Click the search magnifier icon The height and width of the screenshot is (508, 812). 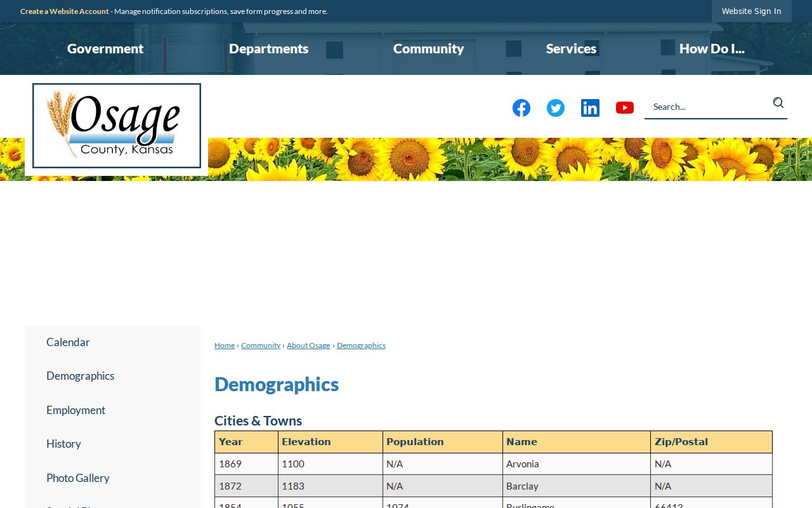[778, 103]
